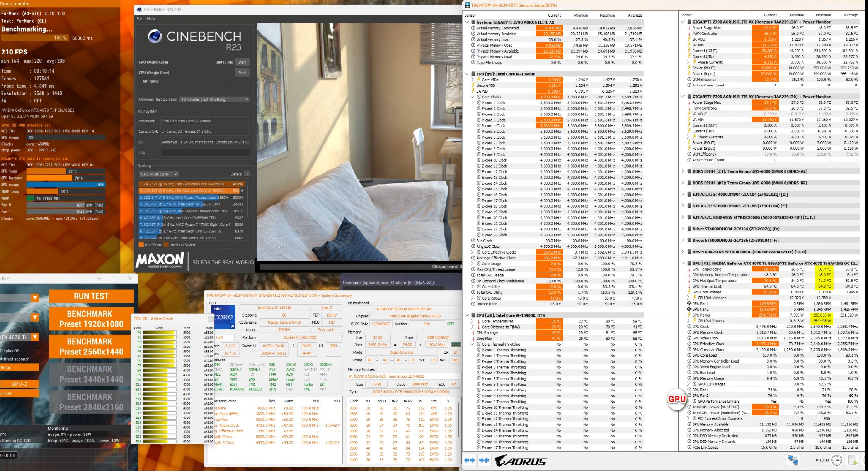Expand the DDR5 DIMM [#1] sensor group
The height and width of the screenshot is (471, 868).
[683, 171]
